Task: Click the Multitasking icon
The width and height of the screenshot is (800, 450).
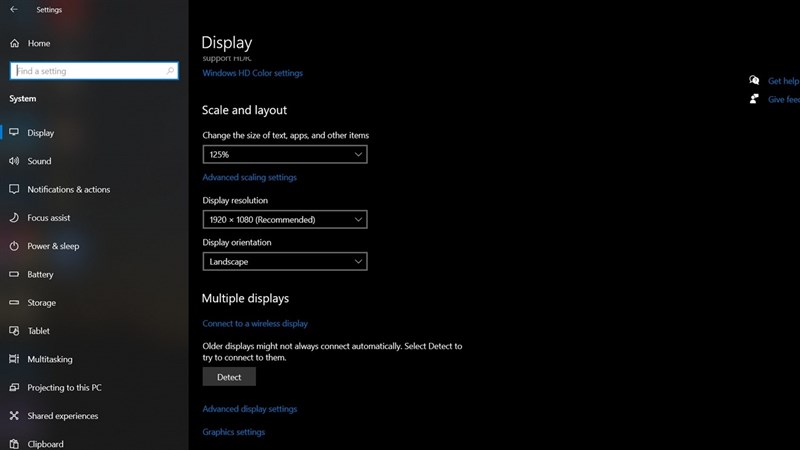Action: [14, 359]
